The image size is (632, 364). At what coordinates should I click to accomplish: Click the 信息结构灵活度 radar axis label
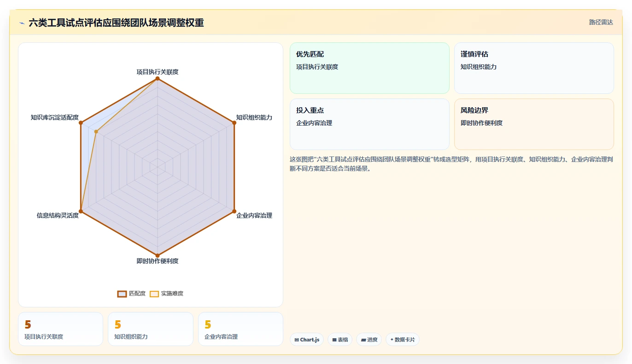58,215
